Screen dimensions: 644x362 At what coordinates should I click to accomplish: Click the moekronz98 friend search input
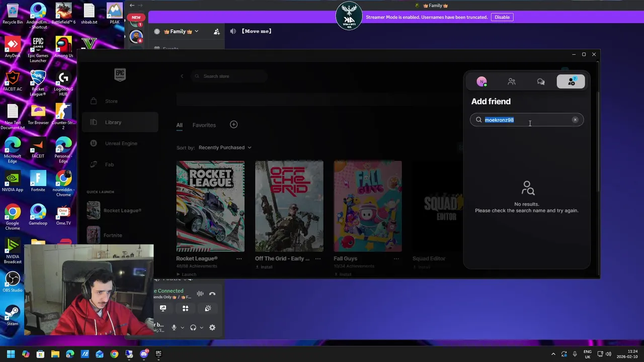[527, 120]
